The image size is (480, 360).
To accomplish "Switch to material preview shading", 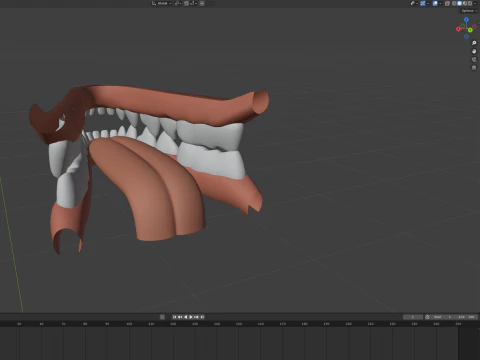I will (465, 3).
